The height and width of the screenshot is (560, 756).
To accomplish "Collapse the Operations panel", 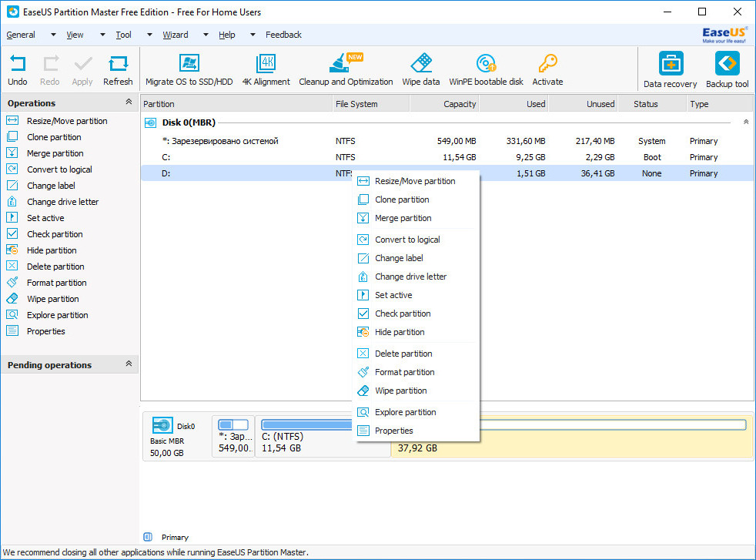I will (x=129, y=102).
